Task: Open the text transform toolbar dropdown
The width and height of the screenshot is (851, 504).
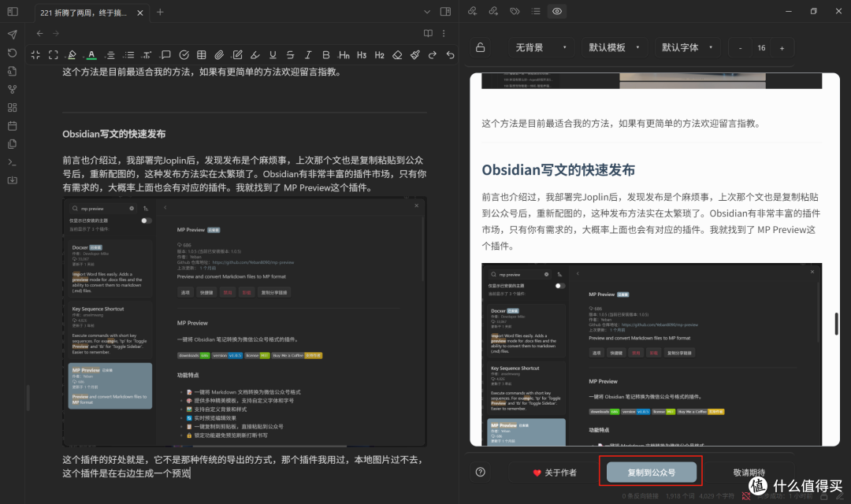Action: coord(147,55)
